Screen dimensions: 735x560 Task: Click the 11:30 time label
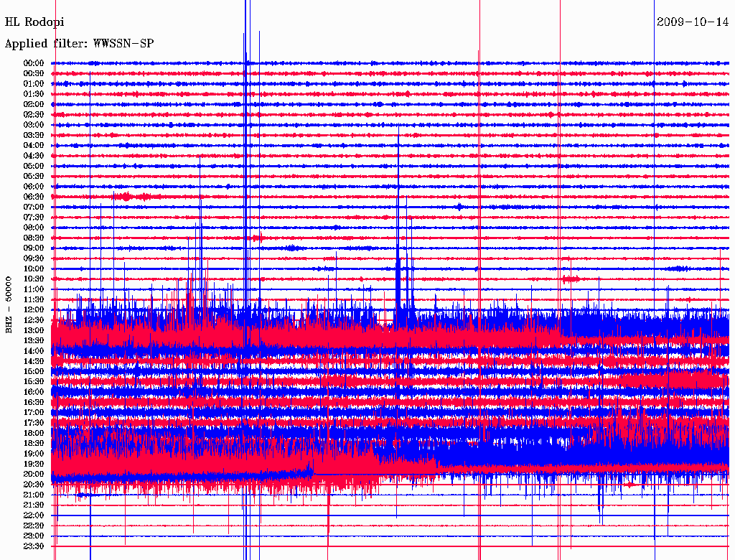(34, 299)
